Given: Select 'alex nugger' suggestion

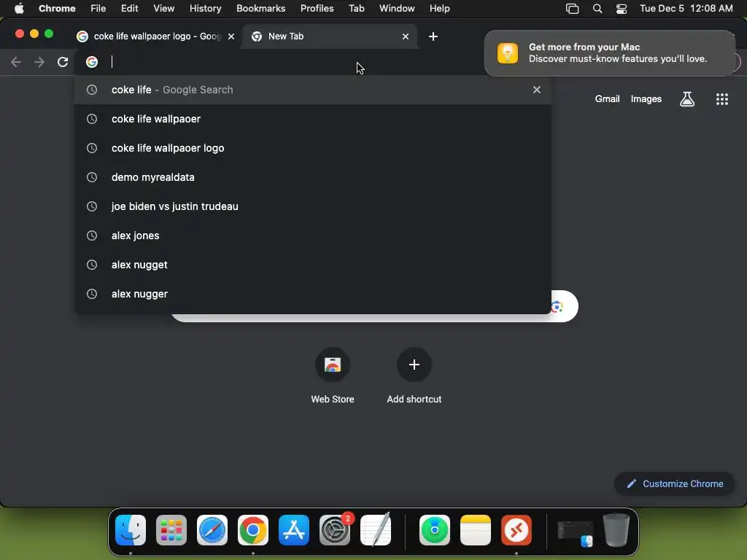Looking at the screenshot, I should pyautogui.click(x=313, y=294).
